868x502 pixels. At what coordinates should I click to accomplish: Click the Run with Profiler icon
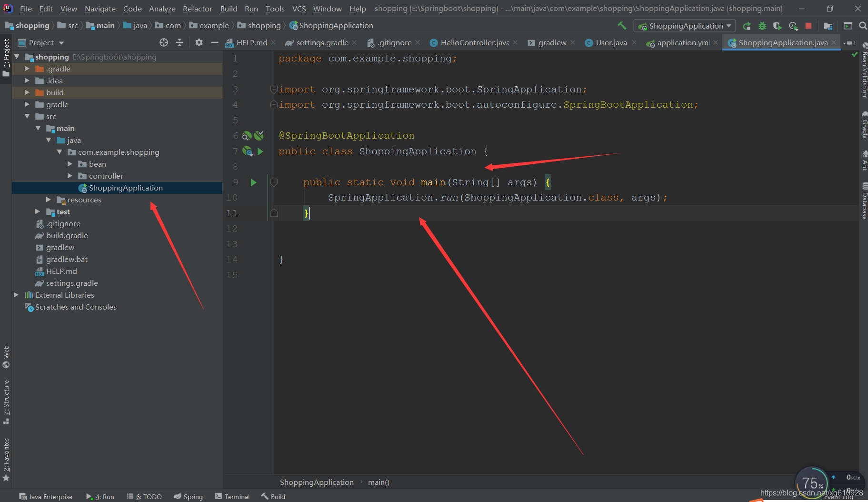click(x=793, y=26)
